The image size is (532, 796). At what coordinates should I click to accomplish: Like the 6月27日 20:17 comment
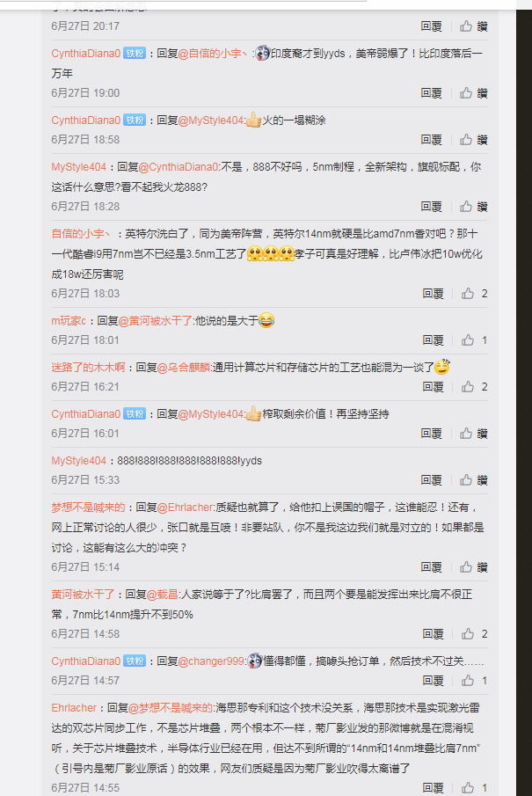coord(474,26)
